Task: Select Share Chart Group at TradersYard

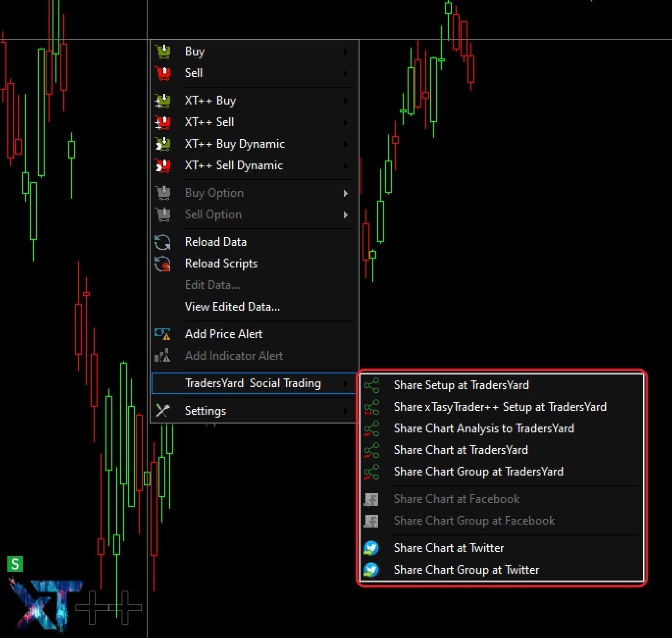Action: pyautogui.click(x=502, y=472)
